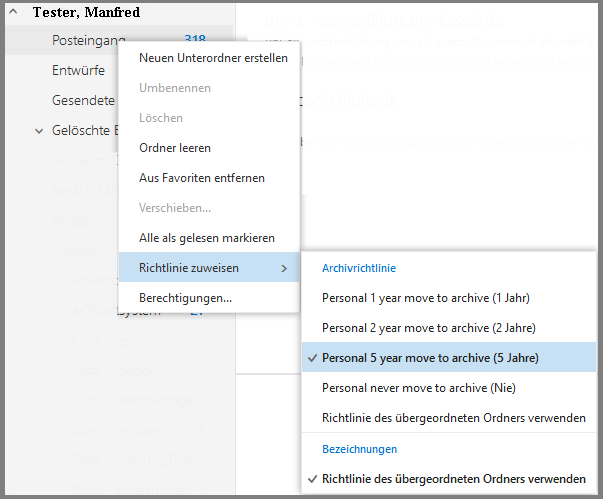The width and height of the screenshot is (603, 499).
Task: Click Aus Favoriten entfernen
Action: (x=202, y=178)
